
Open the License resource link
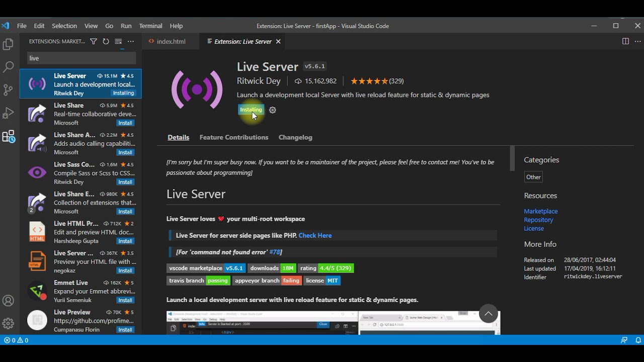(534, 228)
